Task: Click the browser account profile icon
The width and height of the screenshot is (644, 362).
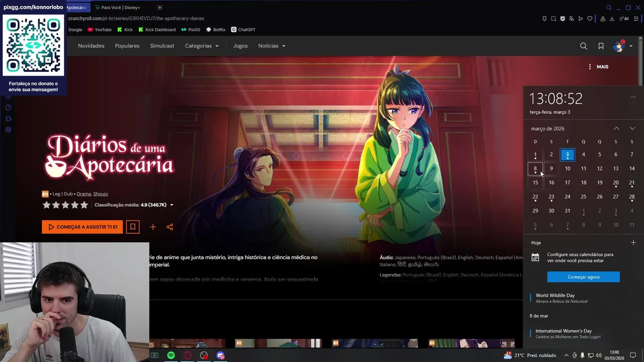Action: pyautogui.click(x=603, y=19)
